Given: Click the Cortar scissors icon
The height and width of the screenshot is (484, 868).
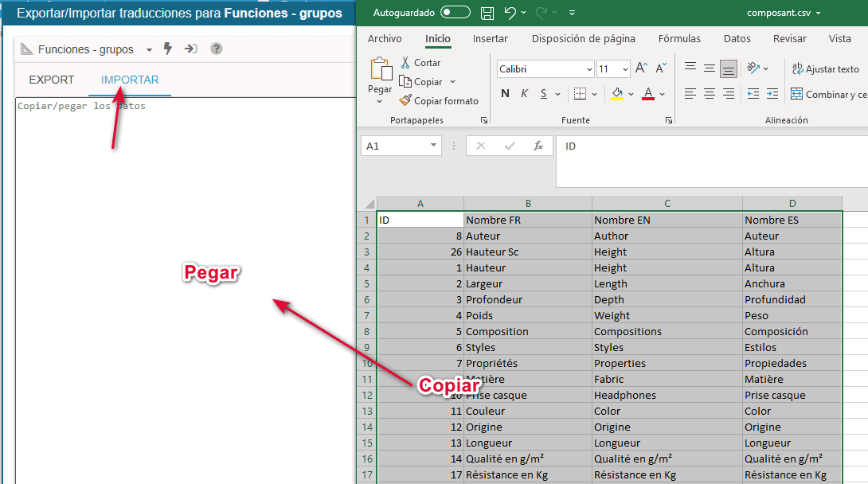Looking at the screenshot, I should point(405,63).
